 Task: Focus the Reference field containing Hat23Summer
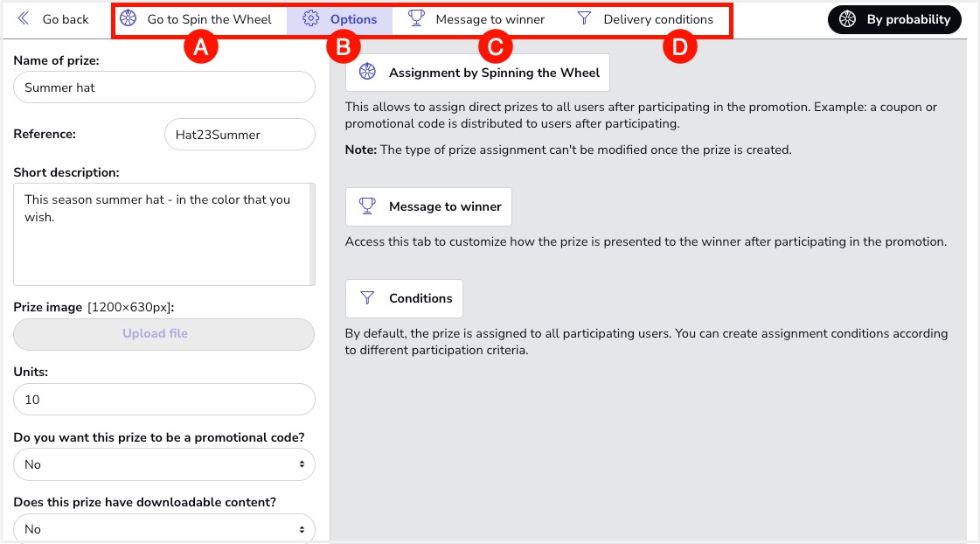pos(239,135)
